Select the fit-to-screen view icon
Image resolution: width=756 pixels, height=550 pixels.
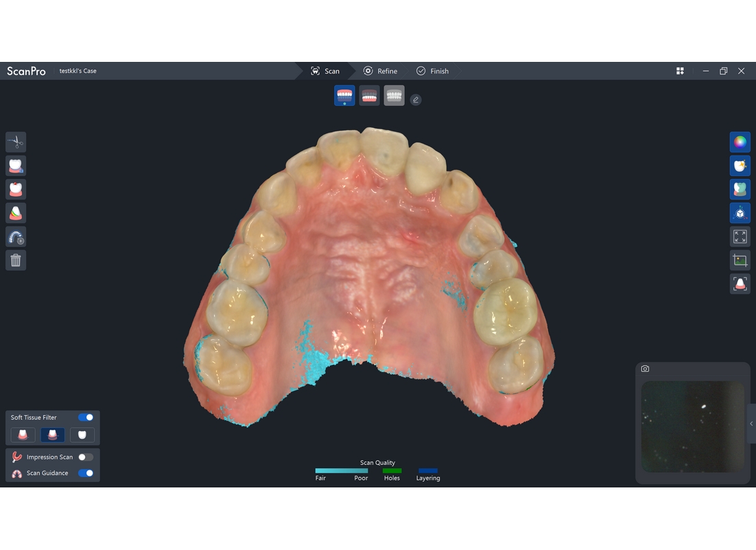click(x=740, y=236)
